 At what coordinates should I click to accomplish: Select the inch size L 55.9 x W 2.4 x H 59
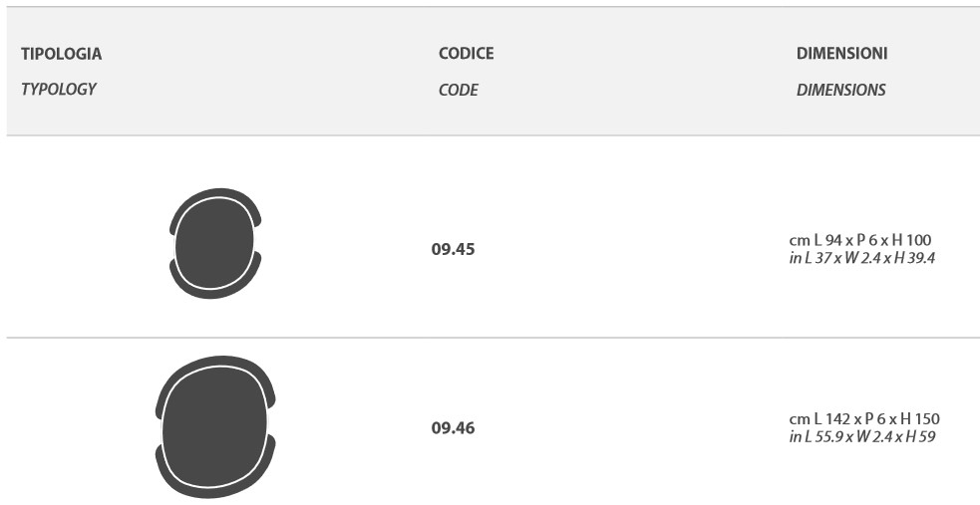pyautogui.click(x=861, y=436)
